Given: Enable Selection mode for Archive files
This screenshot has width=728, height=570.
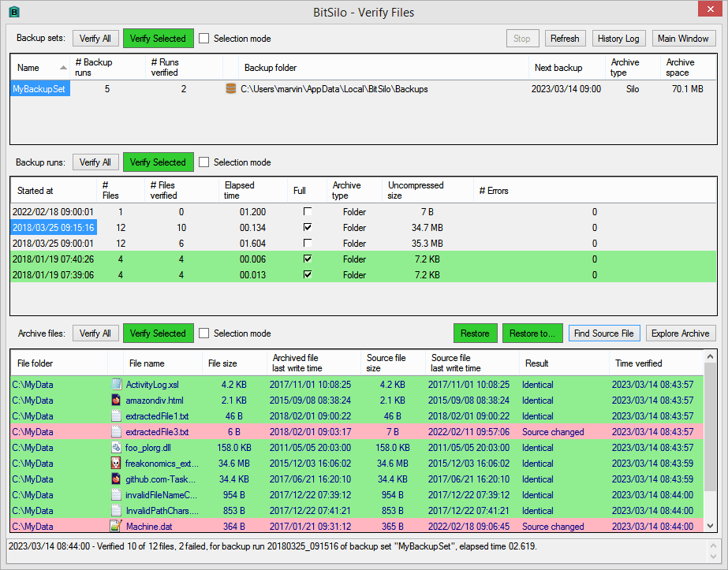Looking at the screenshot, I should click(204, 333).
